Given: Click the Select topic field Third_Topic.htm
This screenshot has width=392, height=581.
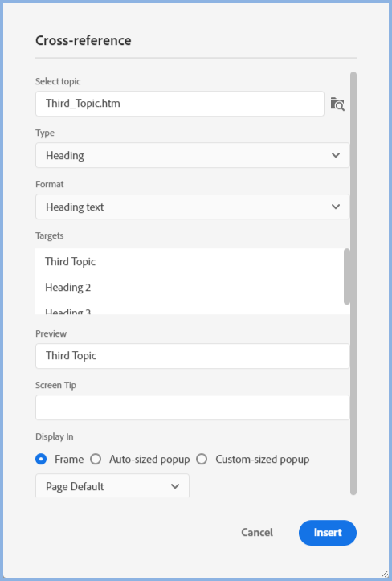Looking at the screenshot, I should click(180, 104).
